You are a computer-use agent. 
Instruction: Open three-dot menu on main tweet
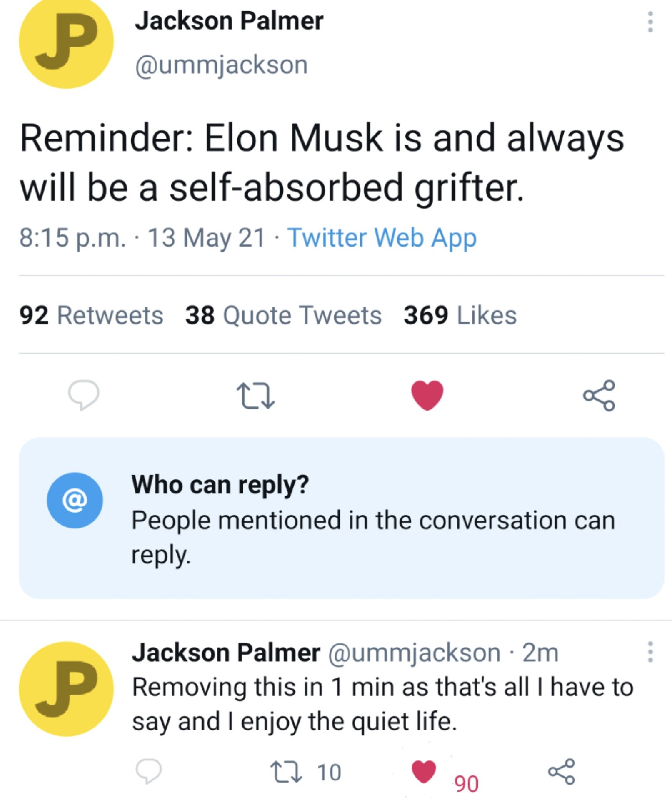click(650, 22)
